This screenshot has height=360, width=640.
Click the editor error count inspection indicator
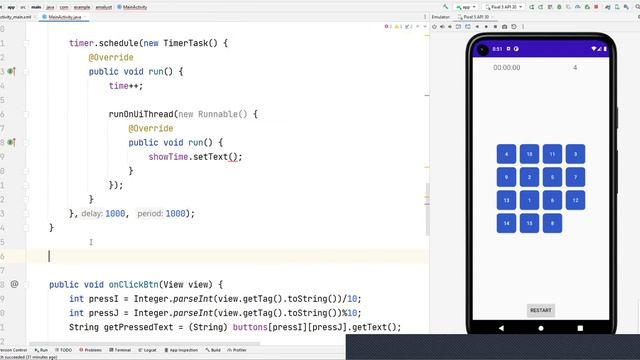pos(387,27)
